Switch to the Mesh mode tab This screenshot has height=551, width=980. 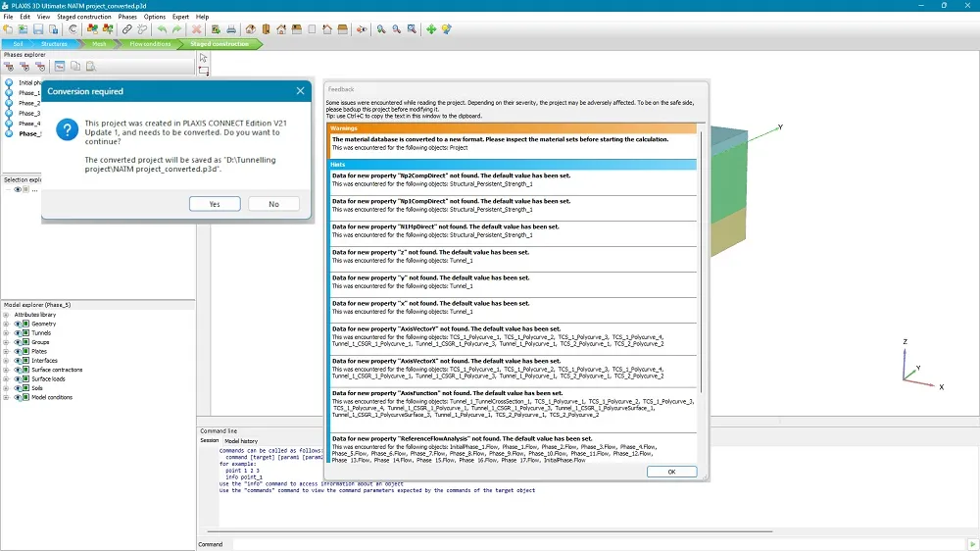[99, 44]
